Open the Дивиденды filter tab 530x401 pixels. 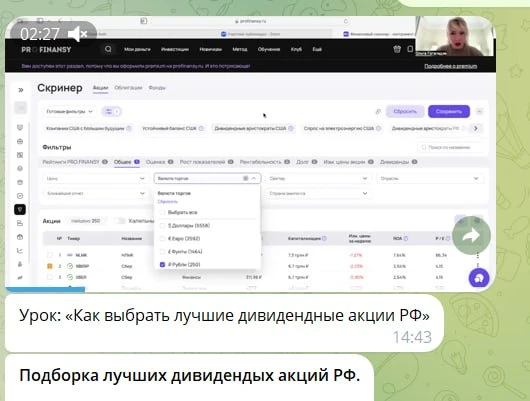click(398, 162)
